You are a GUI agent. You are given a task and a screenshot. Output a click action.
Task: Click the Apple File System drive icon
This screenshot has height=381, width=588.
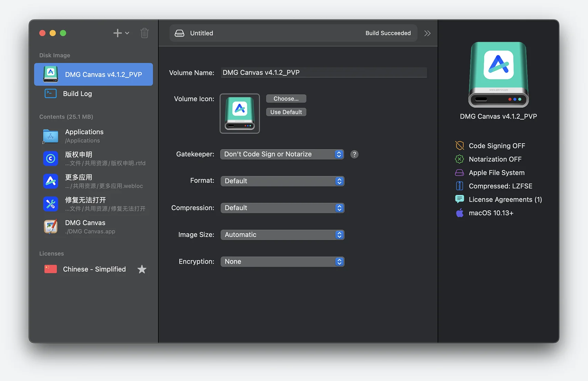(x=459, y=173)
